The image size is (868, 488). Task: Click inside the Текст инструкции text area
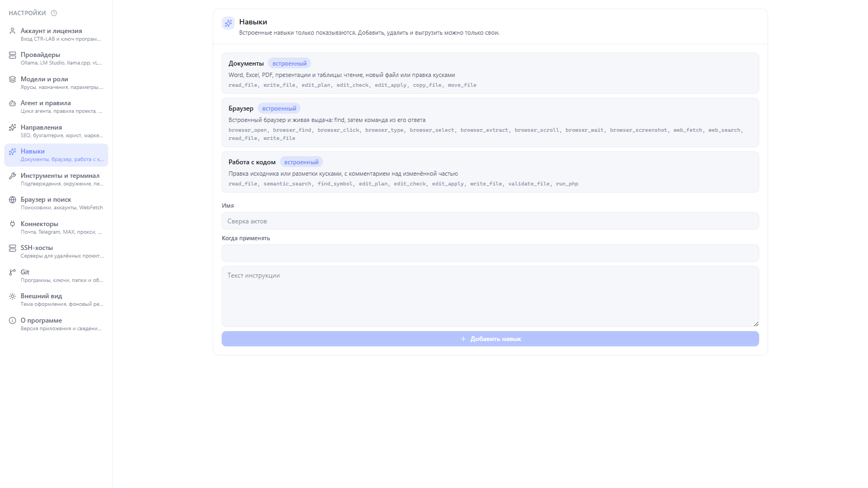click(490, 297)
